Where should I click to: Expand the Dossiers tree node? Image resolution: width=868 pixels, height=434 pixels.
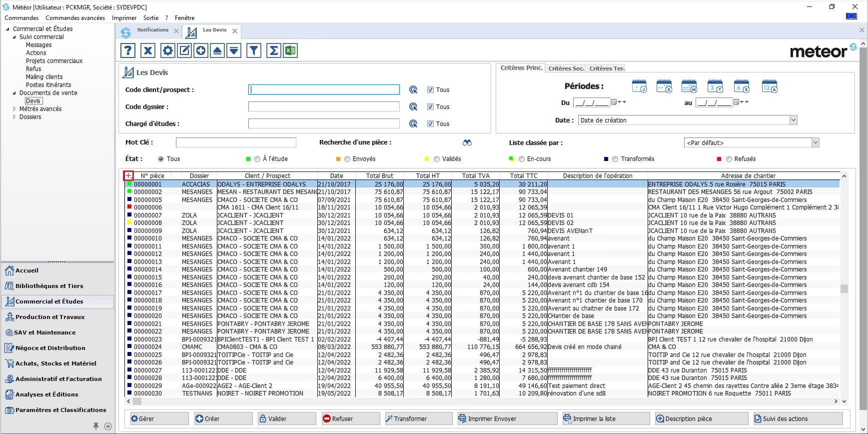click(14, 117)
